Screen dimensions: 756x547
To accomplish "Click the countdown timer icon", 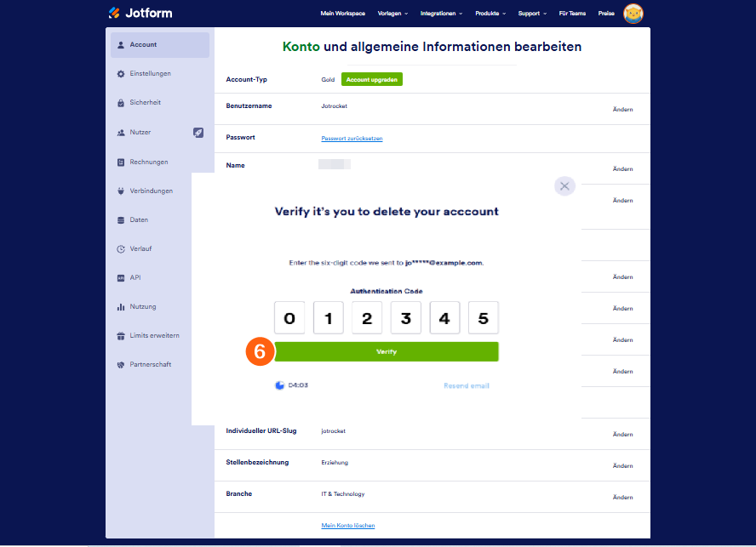I will click(279, 385).
